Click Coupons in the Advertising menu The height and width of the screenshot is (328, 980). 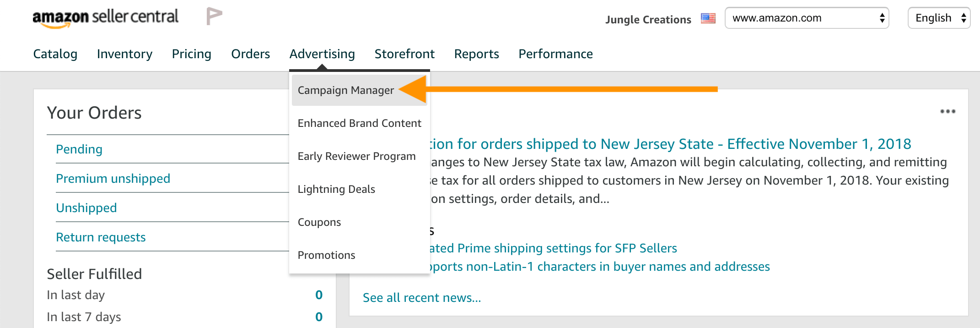point(319,222)
